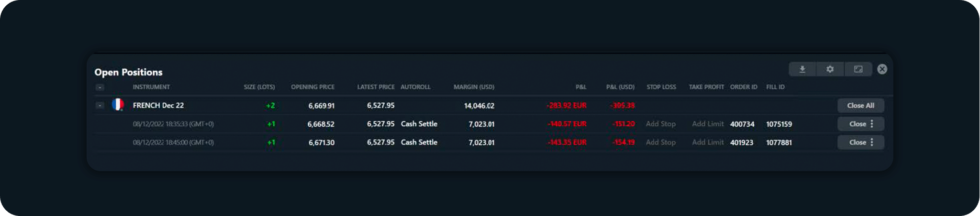This screenshot has width=980, height=216.
Task: Open more options for order 401923
Action: pyautogui.click(x=872, y=142)
